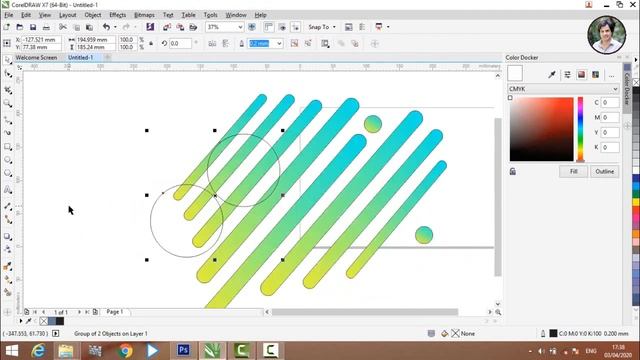Screen dimensions: 640x360
Task: Expand Color Docker more options ellipsis
Action: click(x=611, y=75)
